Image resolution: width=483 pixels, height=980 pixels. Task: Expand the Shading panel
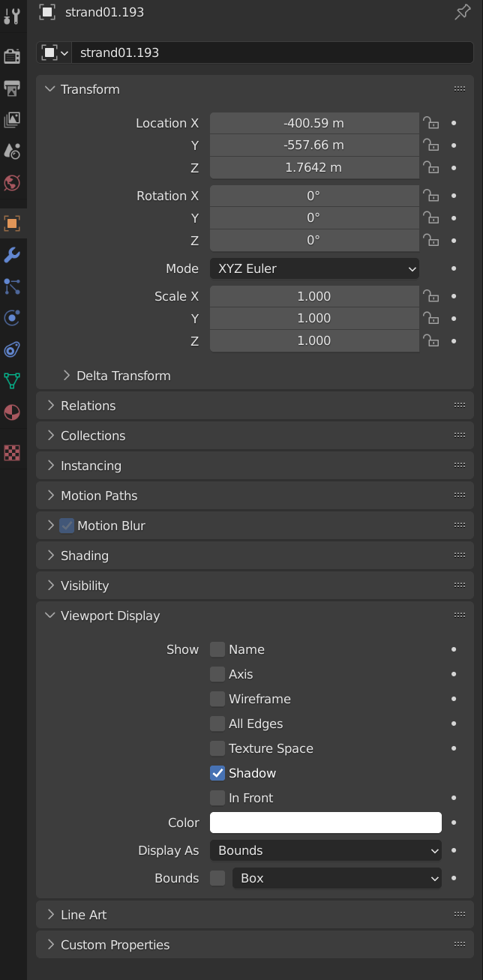pos(50,556)
